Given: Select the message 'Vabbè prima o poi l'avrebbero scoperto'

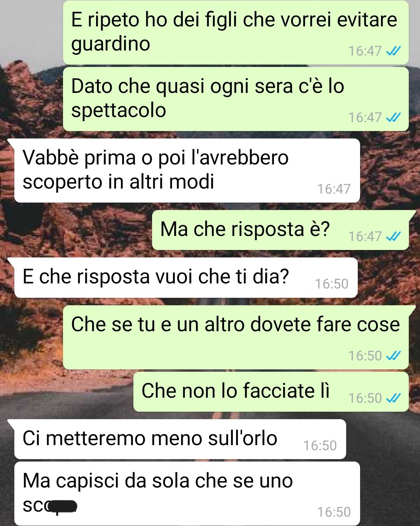Looking at the screenshot, I should pos(187,170).
